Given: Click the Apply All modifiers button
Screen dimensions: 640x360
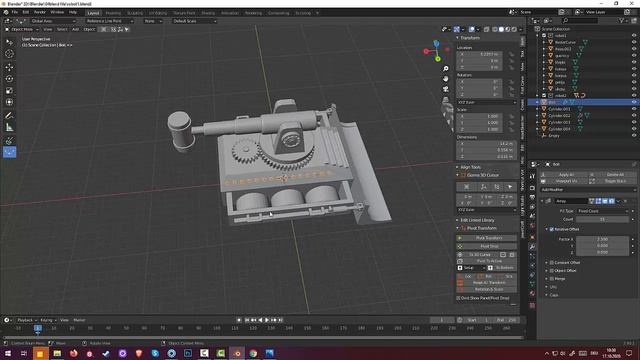Looking at the screenshot, I should (565, 175).
